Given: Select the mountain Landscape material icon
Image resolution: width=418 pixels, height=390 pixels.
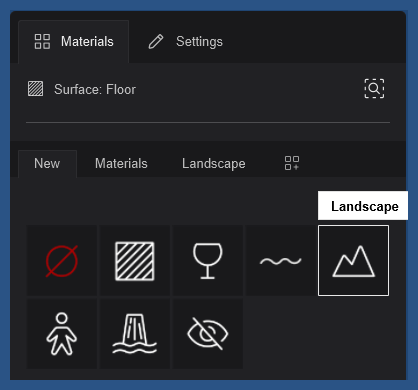Looking at the screenshot, I should [x=354, y=261].
